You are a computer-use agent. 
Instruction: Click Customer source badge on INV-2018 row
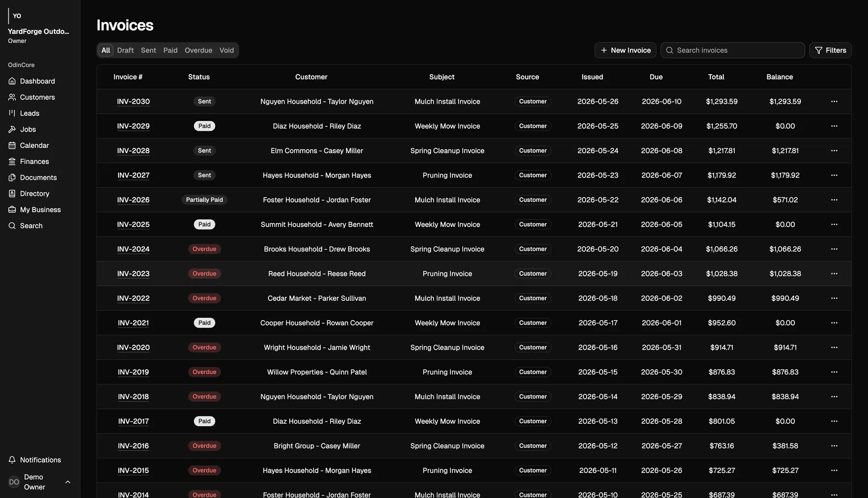[x=533, y=396]
